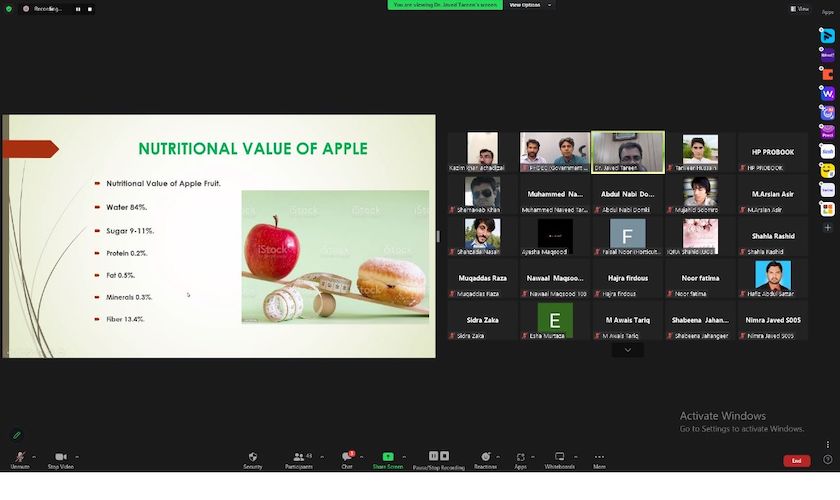Click the green Share Screen icon
The width and height of the screenshot is (840, 500).
pos(388,457)
